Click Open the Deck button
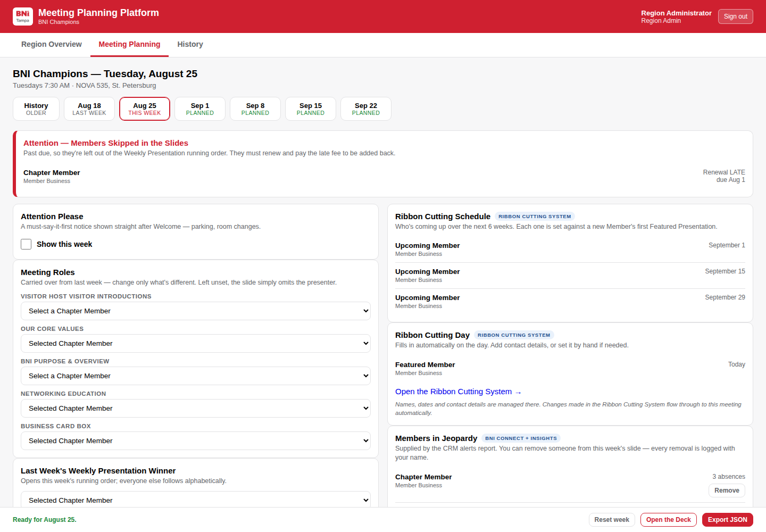The height and width of the screenshot is (532, 766). [669, 520]
